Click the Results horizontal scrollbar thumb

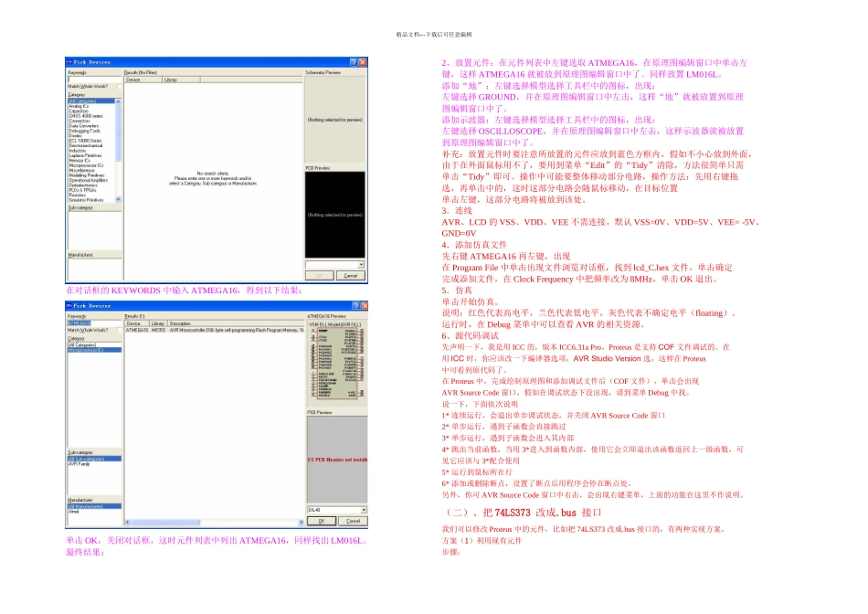click(165, 522)
